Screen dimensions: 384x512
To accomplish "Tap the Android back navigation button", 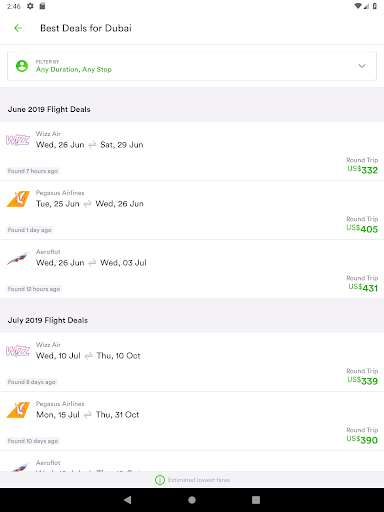I will [x=127, y=500].
